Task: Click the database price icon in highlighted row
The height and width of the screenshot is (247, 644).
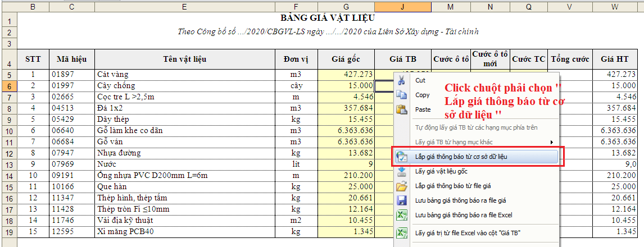Action: [401, 157]
